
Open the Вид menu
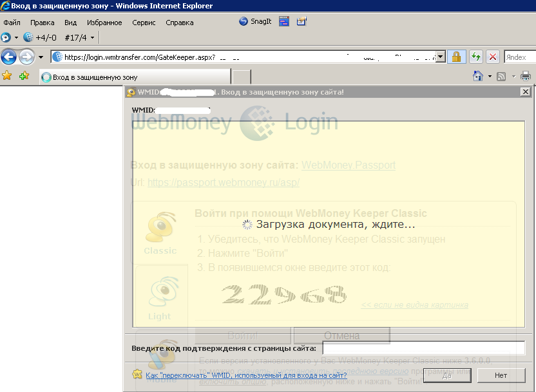coord(70,23)
